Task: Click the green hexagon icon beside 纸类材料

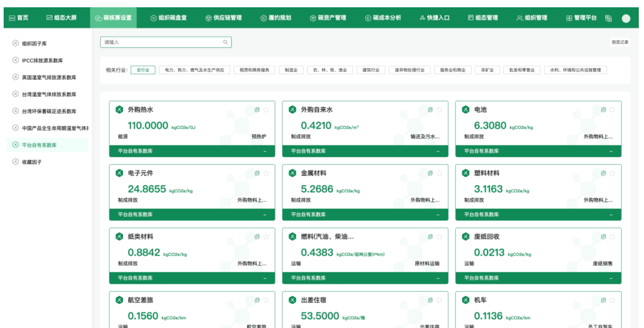Action: coord(119,237)
